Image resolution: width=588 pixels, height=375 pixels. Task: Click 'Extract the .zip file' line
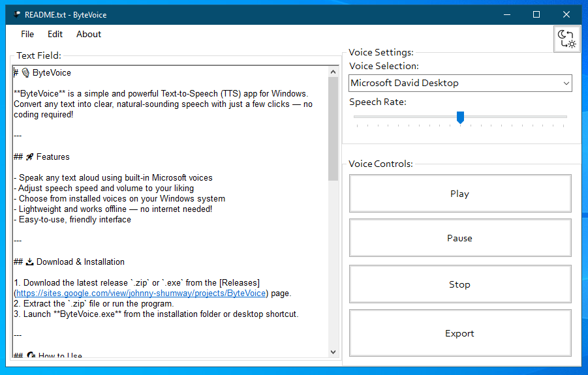pyautogui.click(x=94, y=304)
